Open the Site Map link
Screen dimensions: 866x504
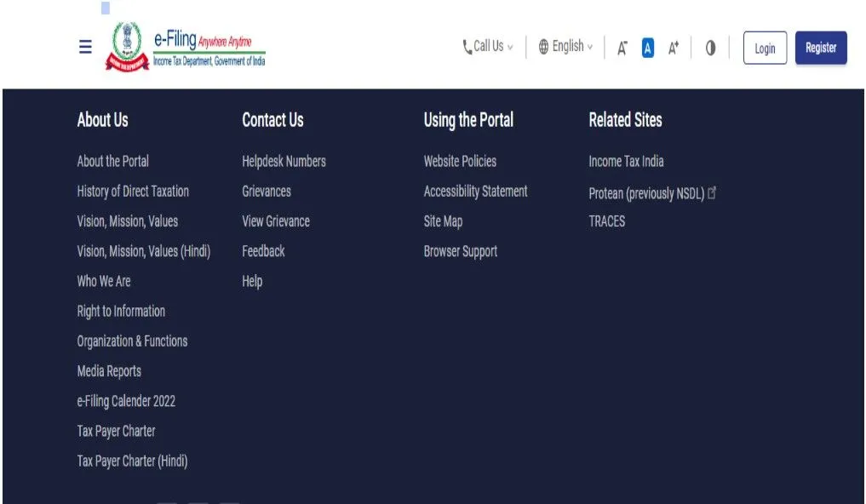(443, 221)
